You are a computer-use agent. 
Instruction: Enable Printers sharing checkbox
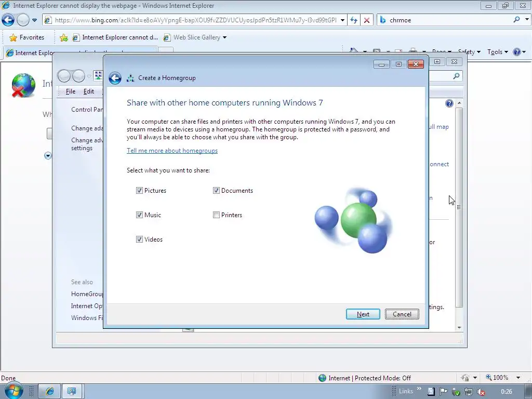tap(216, 215)
